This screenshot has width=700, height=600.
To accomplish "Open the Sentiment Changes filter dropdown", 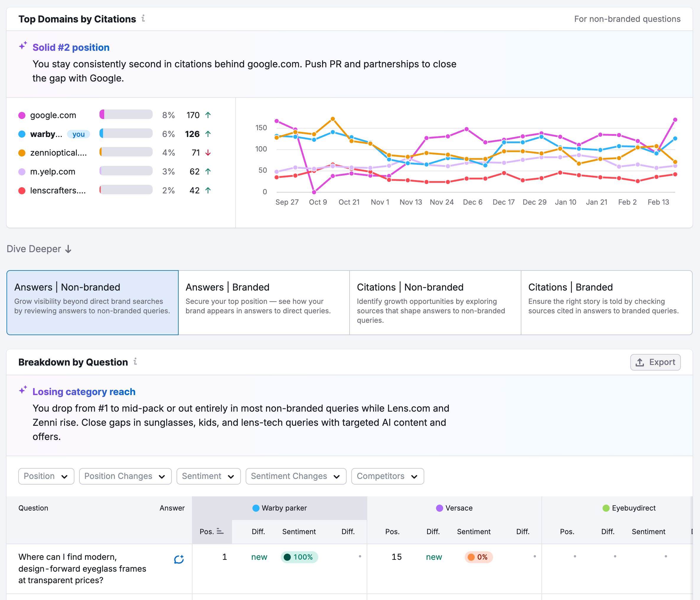I will click(295, 476).
